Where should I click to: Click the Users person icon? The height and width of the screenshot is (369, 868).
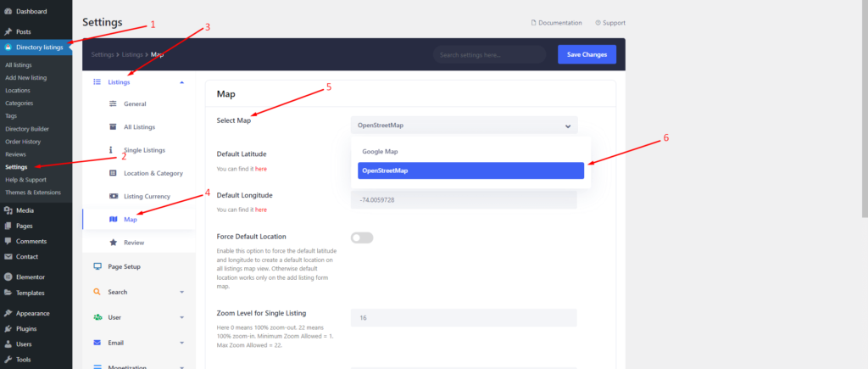click(x=8, y=344)
